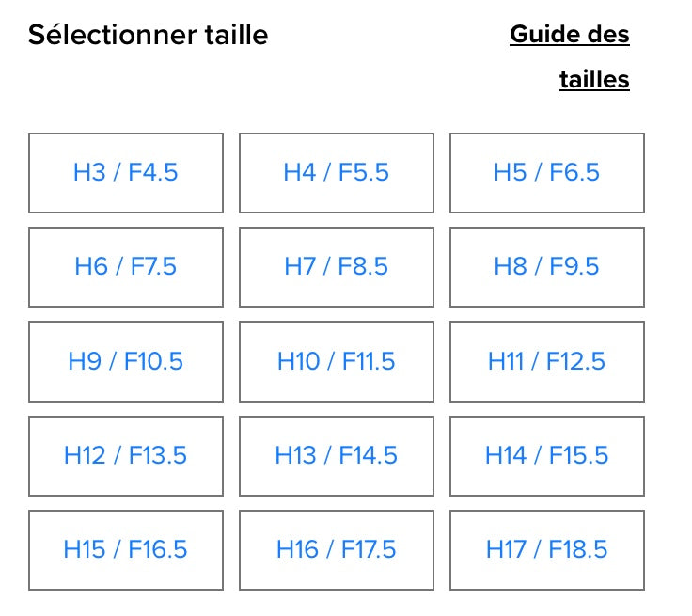Viewport: 692px width, 616px height.
Task: Select size H15 / F16.5
Action: click(x=126, y=550)
